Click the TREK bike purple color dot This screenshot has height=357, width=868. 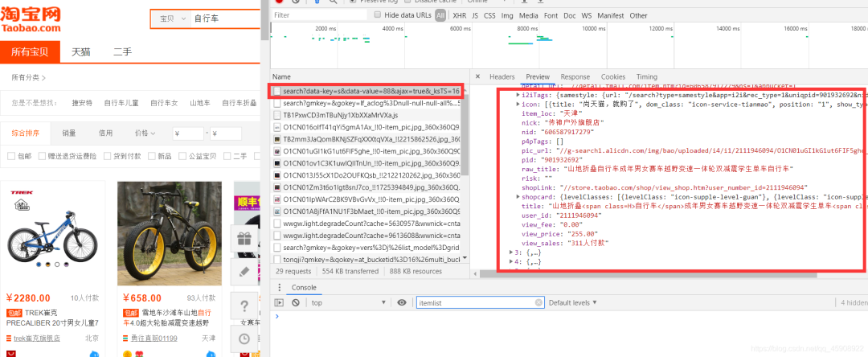67,265
